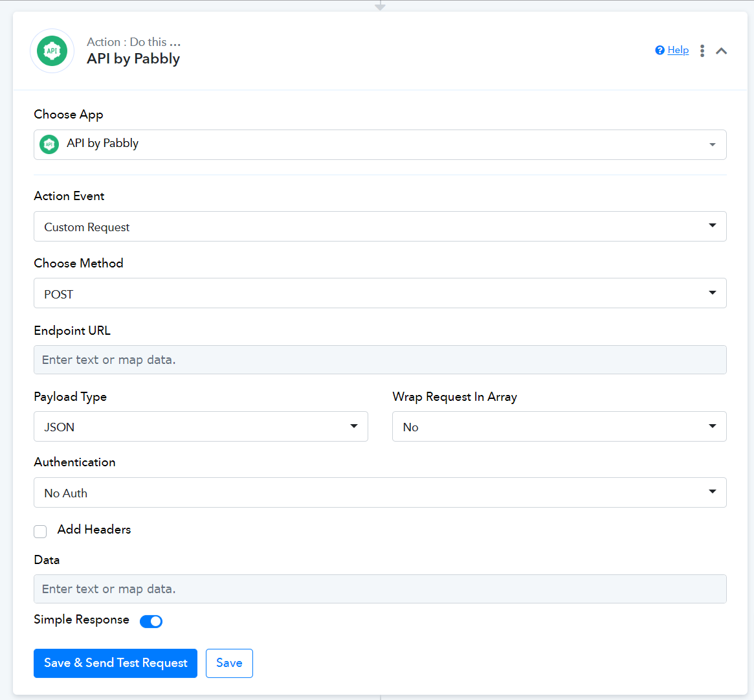Open the Choose Method POST dropdown
The image size is (754, 700).
point(380,293)
